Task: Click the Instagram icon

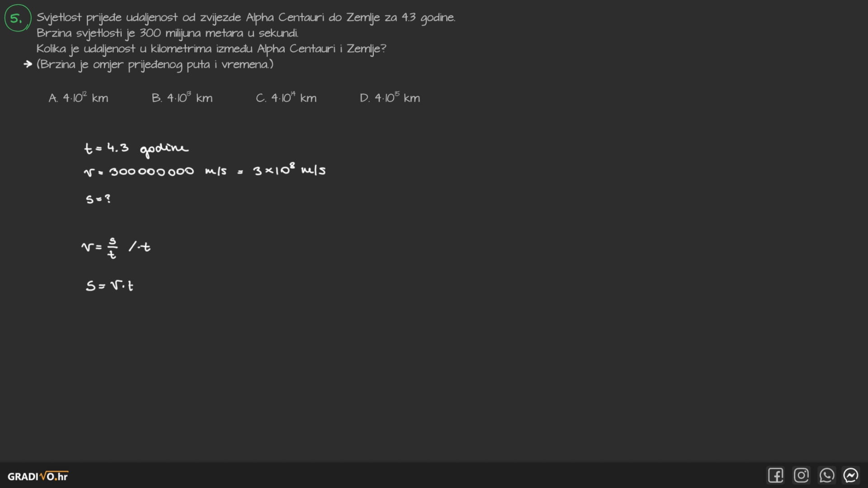Action: pyautogui.click(x=801, y=475)
